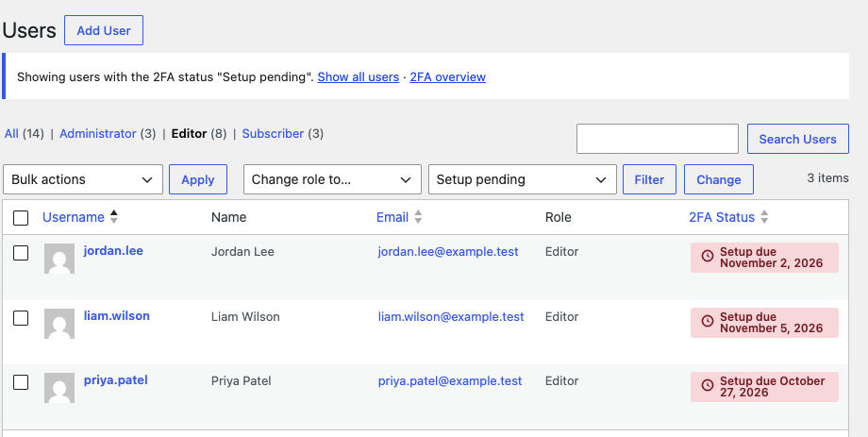Sort by the 2FA Status column header

coord(722,217)
